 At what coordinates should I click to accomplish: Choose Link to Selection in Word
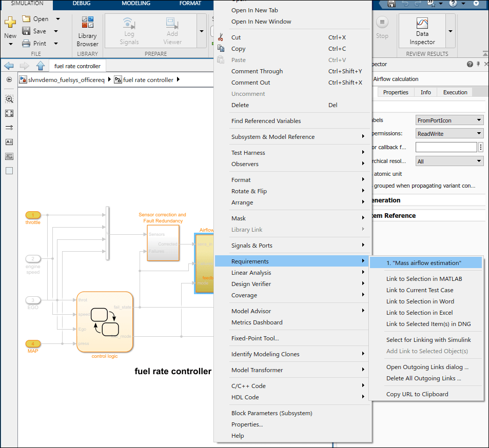point(420,301)
